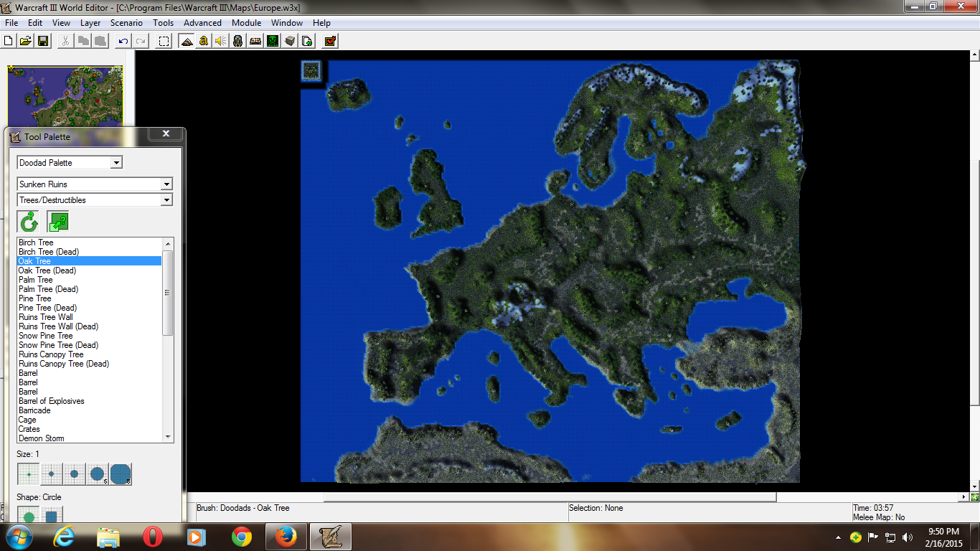Viewport: 980px width, 551px height.
Task: Open the File menu
Action: [x=11, y=23]
